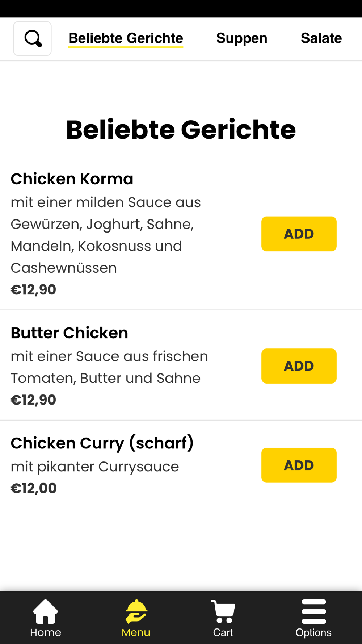Open the Chicken Korma item title
362x644 pixels.
[72, 179]
